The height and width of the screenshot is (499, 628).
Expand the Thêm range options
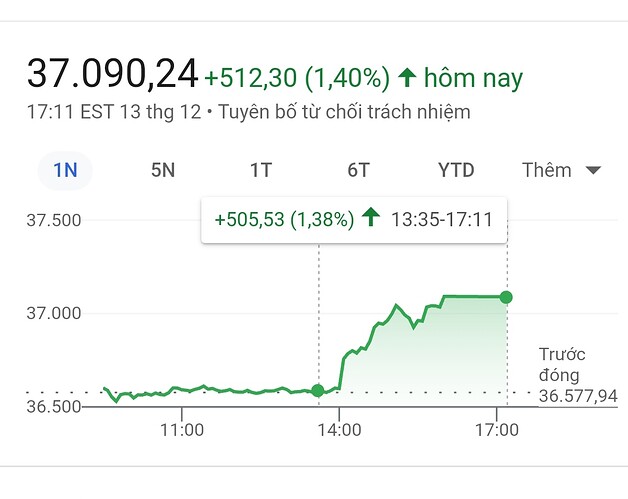pos(560,170)
